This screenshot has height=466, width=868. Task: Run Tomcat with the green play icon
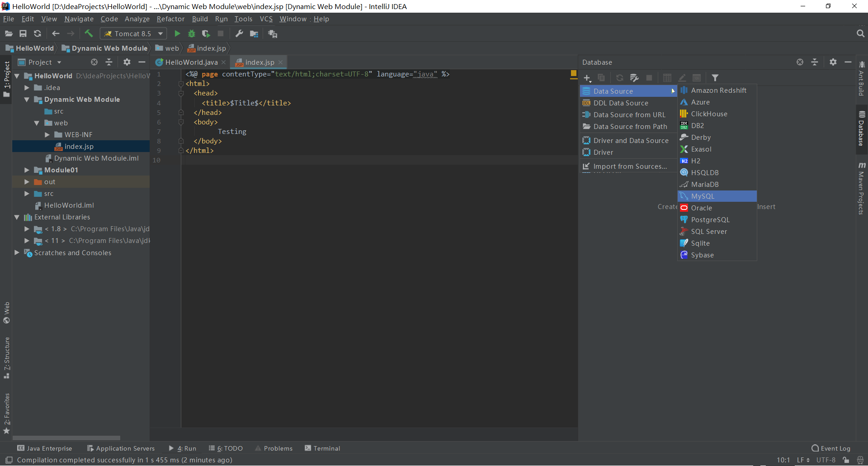click(177, 33)
